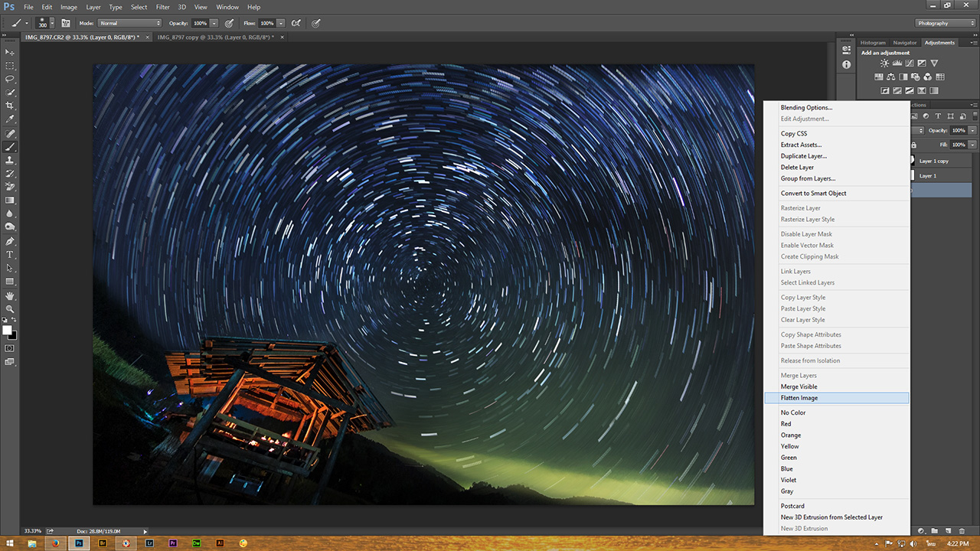980x551 pixels.
Task: Add a Black & White adjustment
Action: 903,77
